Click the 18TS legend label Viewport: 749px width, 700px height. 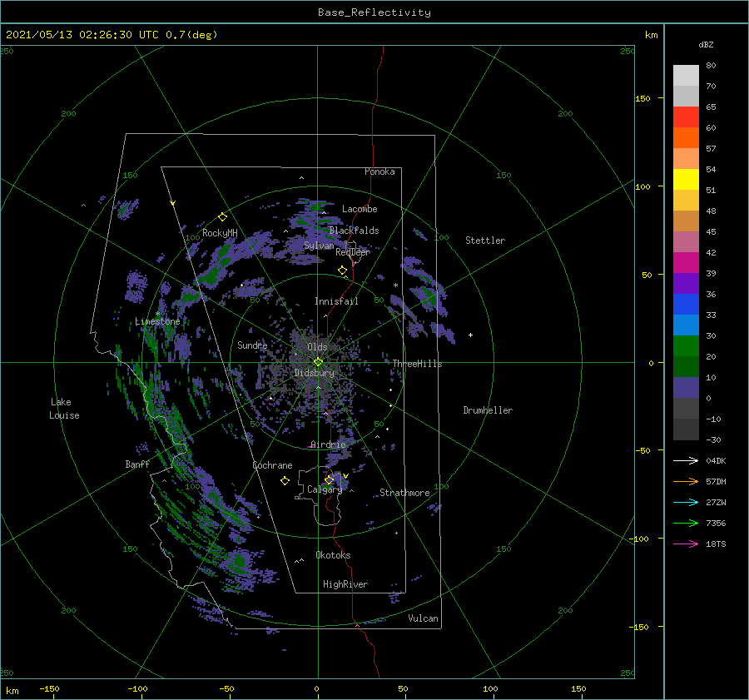click(x=716, y=544)
